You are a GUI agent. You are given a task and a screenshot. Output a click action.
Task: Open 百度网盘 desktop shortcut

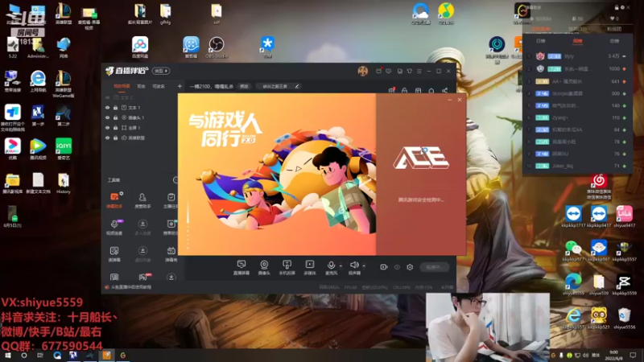pos(140,47)
